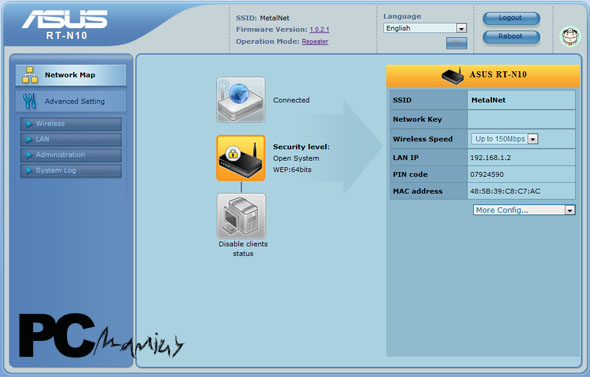This screenshot has width=590, height=377.
Task: Click the RT-N10 model text under logo
Action: tap(67, 36)
